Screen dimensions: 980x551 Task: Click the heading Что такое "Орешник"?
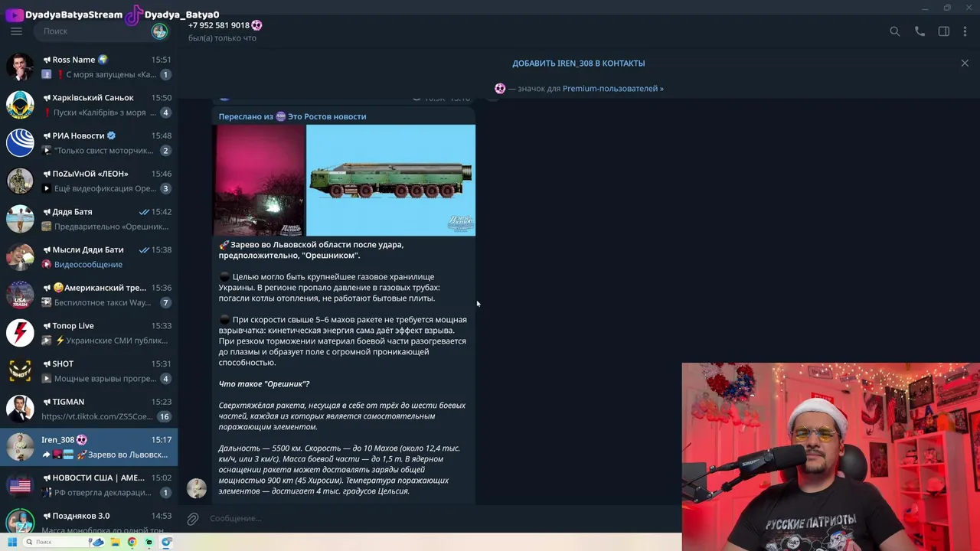264,384
